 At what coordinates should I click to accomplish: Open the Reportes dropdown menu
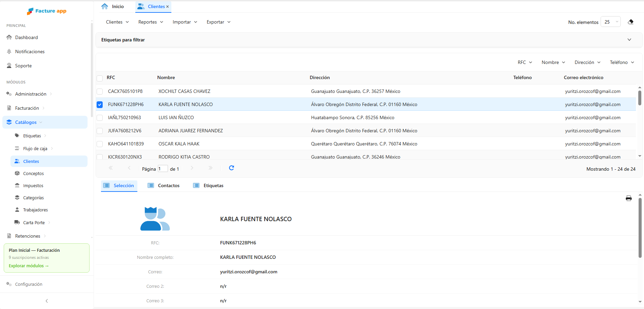[x=150, y=22]
